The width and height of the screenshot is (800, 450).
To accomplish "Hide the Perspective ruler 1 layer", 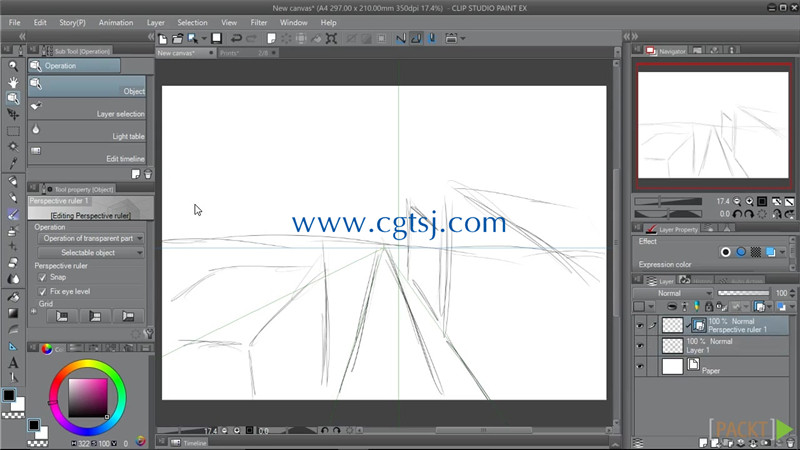I will coord(640,326).
